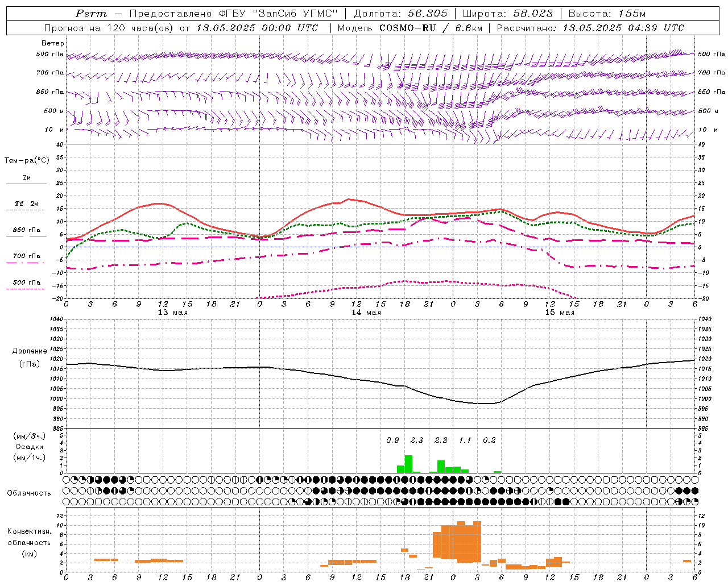Click the "0.2" precipitation amount value
728x582 pixels.
pyautogui.click(x=489, y=440)
